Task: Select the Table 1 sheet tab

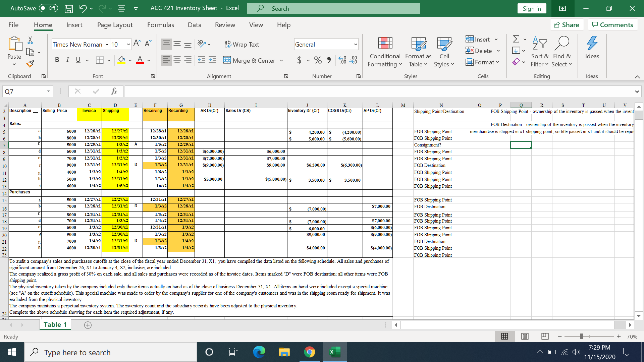Action: tap(55, 324)
